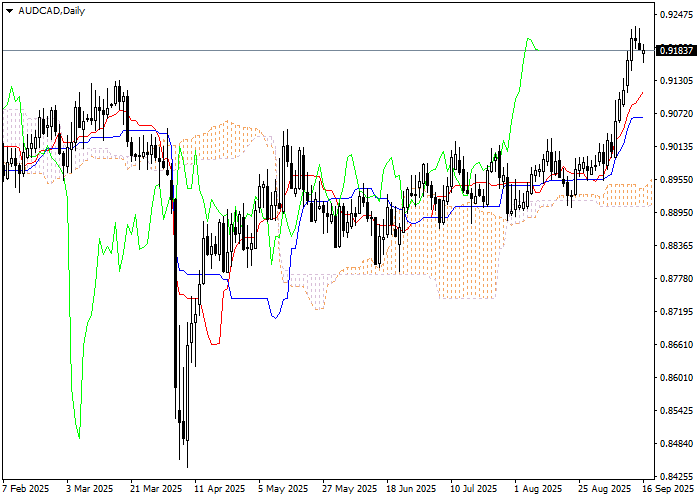
Task: Click the 25 Aug 2025 date label
Action: coord(605,489)
